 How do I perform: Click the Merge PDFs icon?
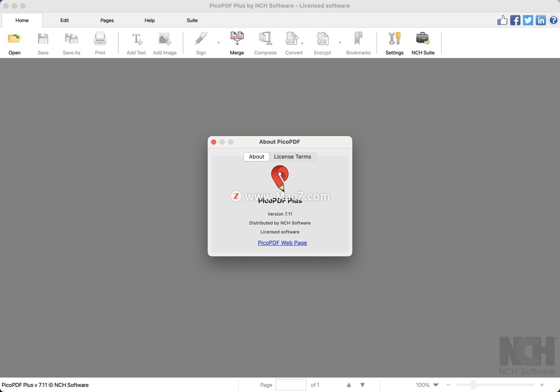[237, 39]
